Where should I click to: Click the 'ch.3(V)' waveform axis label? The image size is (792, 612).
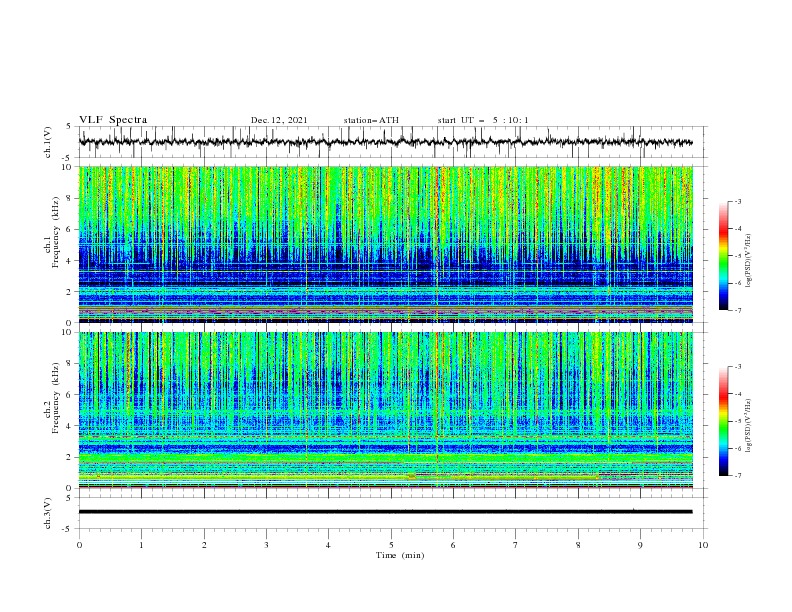48,513
